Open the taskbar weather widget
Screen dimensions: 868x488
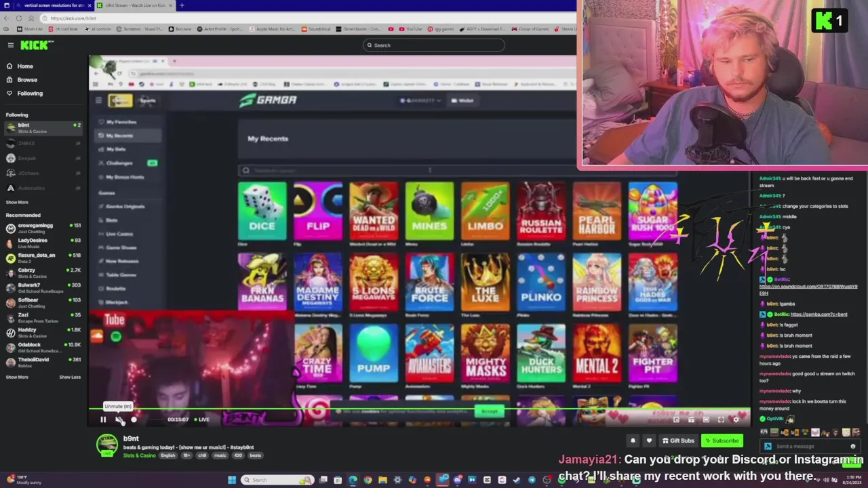tap(23, 480)
